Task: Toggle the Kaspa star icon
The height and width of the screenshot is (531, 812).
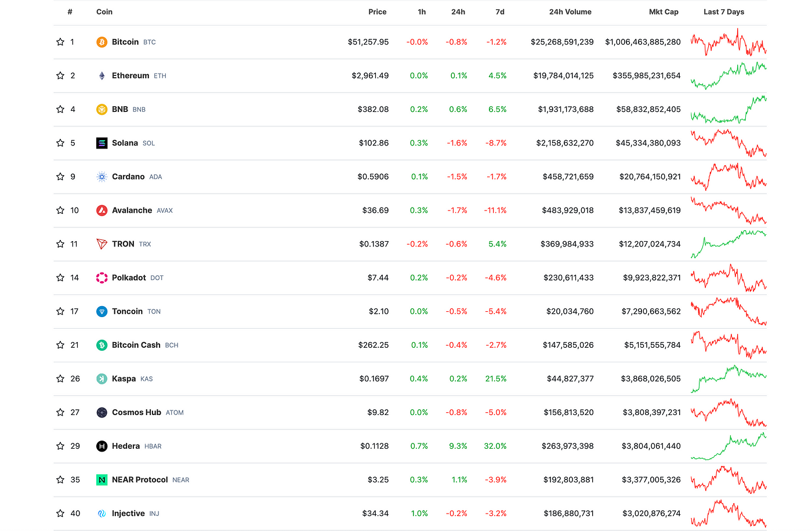Action: [60, 378]
